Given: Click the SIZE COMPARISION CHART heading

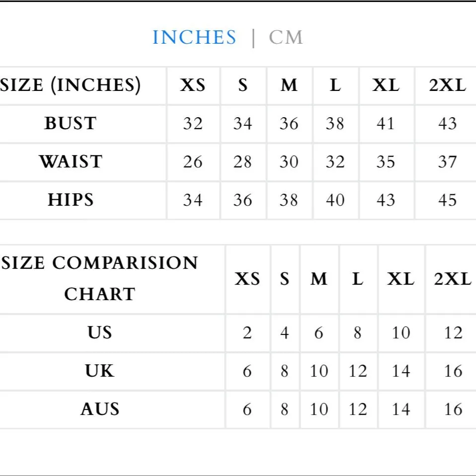Looking at the screenshot, I should click(99, 278).
